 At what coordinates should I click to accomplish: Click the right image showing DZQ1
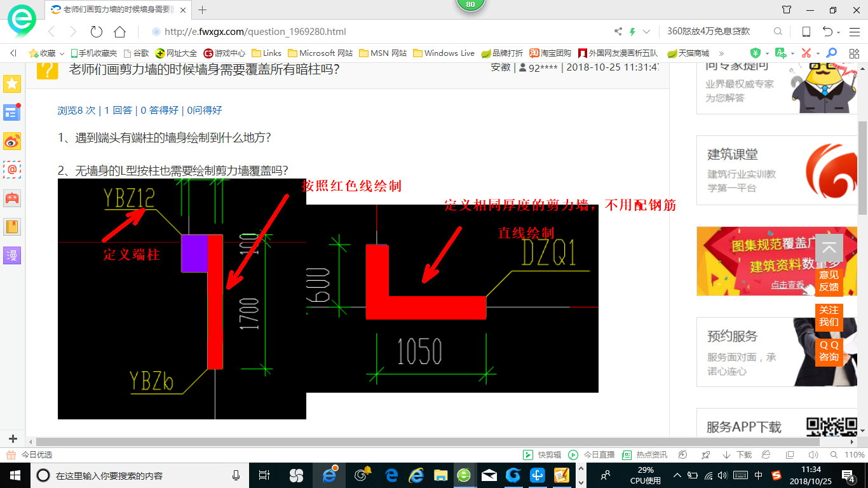(452, 299)
